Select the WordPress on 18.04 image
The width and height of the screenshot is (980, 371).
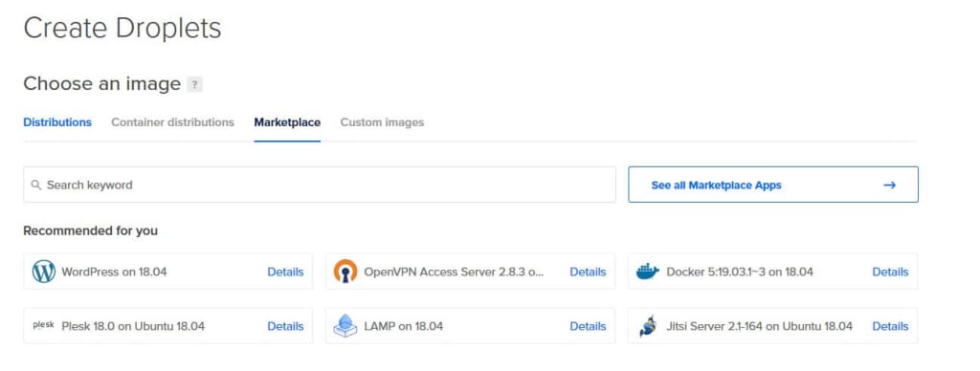[x=168, y=271]
